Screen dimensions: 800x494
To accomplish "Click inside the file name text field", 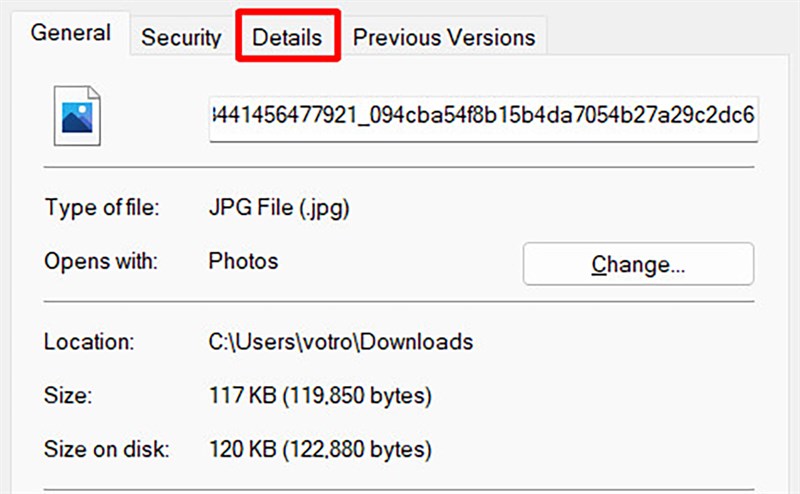I will click(x=483, y=118).
